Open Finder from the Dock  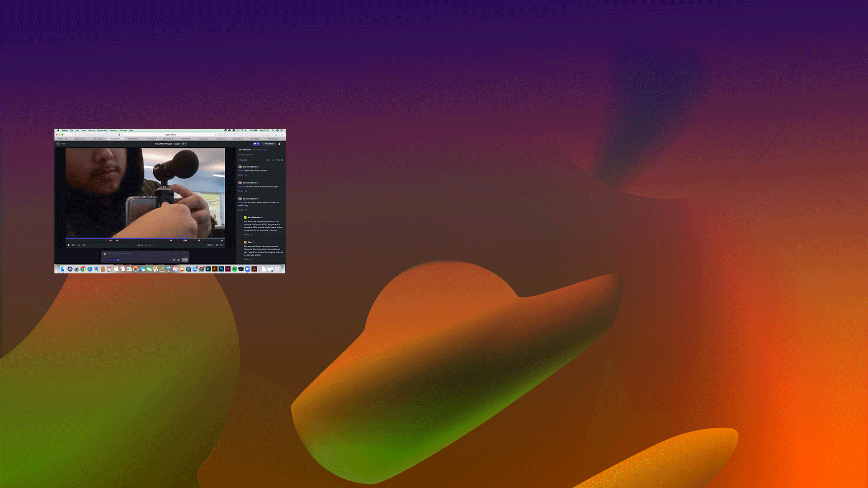(x=63, y=269)
